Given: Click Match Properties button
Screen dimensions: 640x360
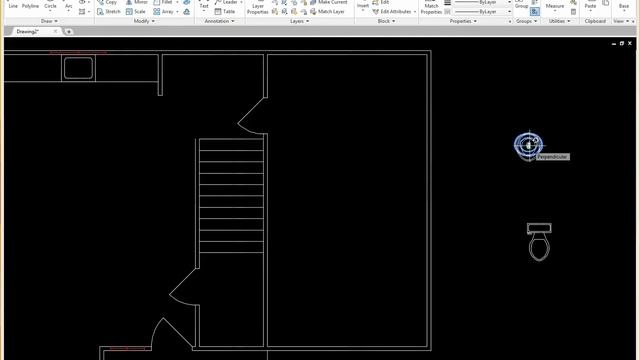Looking at the screenshot, I should pyautogui.click(x=431, y=7).
